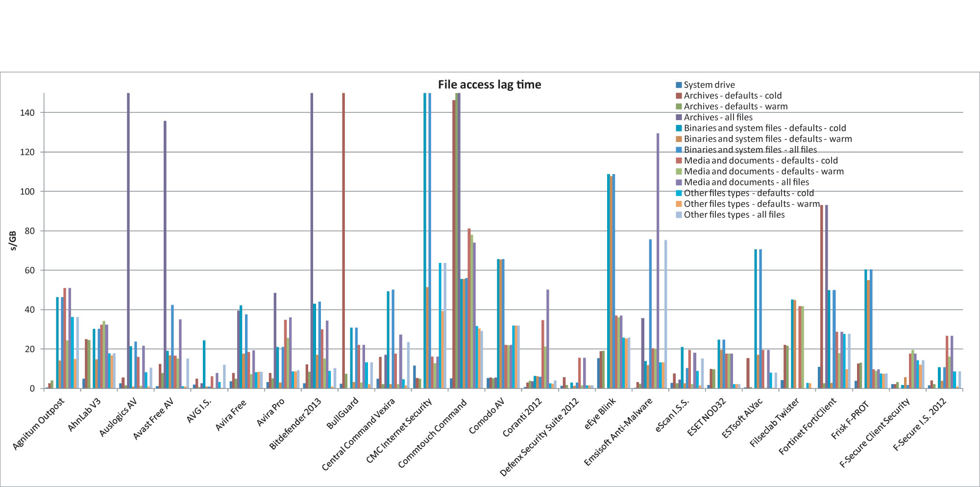Click the Filseclab Twister axis label
Image resolution: width=980 pixels, height=487 pixels.
[x=774, y=423]
